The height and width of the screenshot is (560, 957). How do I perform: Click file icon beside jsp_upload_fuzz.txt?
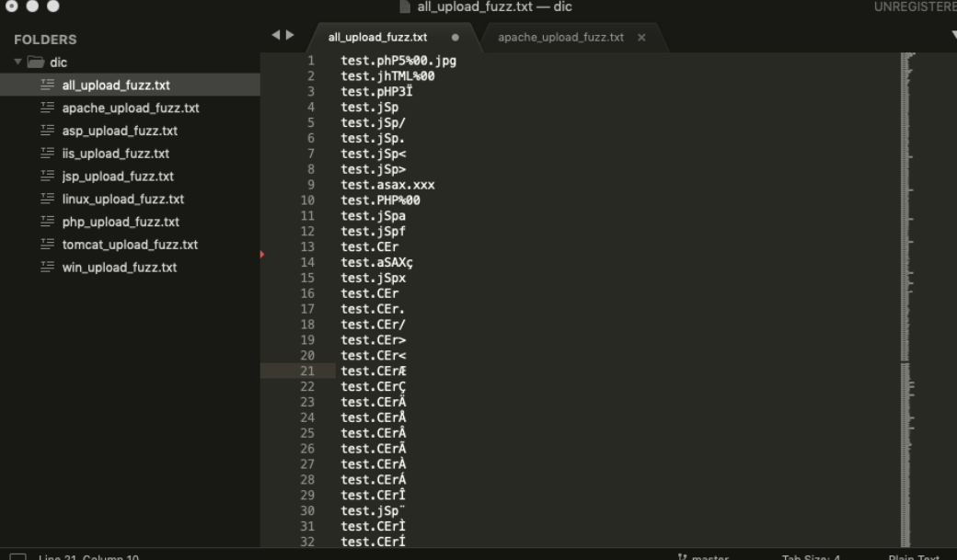(x=48, y=177)
